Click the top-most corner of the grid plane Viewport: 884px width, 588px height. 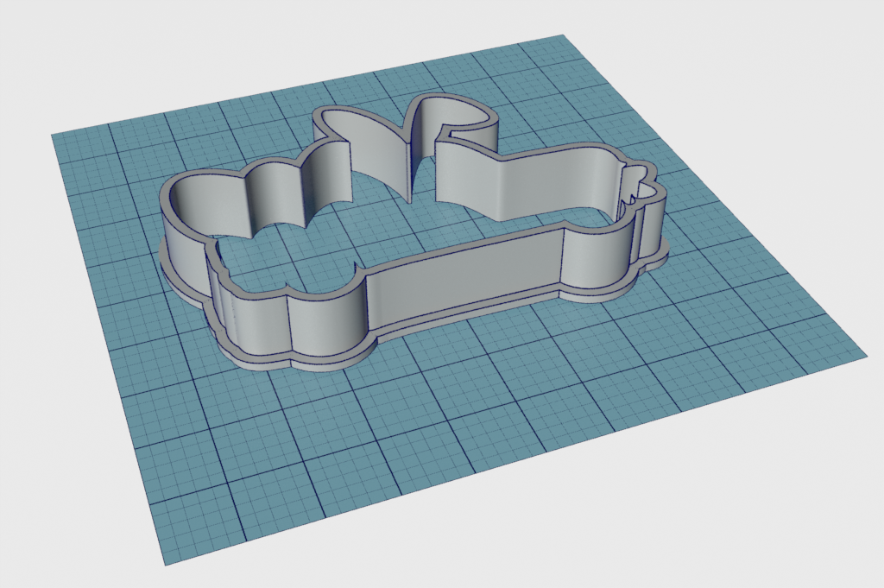pos(562,36)
